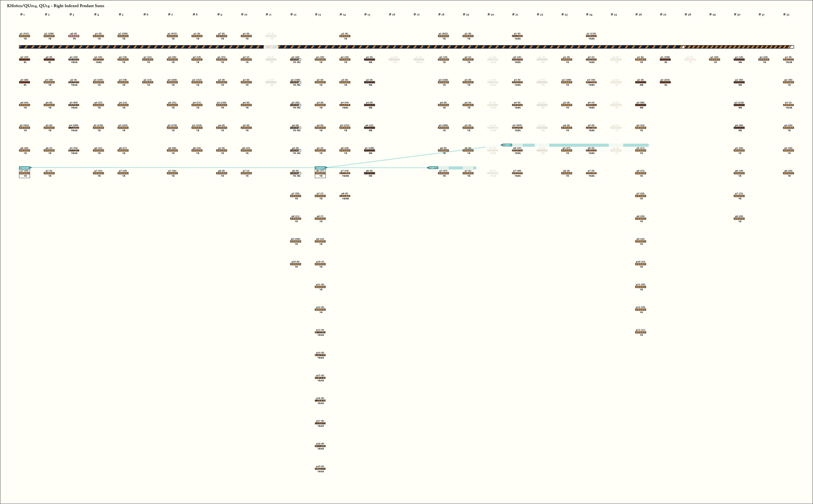The image size is (813, 504).
Task: Click the # 16 column header
Action: [392, 15]
